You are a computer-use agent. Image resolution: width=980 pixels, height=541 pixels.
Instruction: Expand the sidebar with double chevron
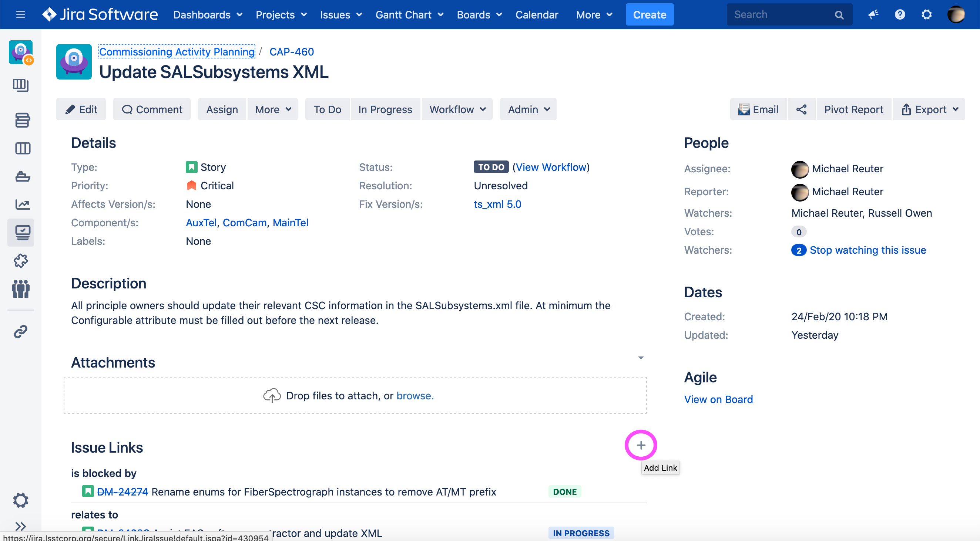tap(21, 526)
